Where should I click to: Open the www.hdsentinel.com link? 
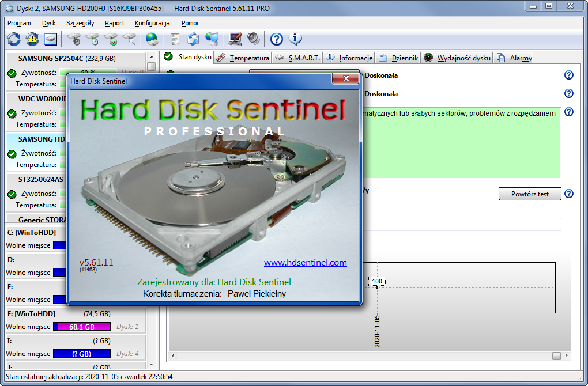point(306,263)
